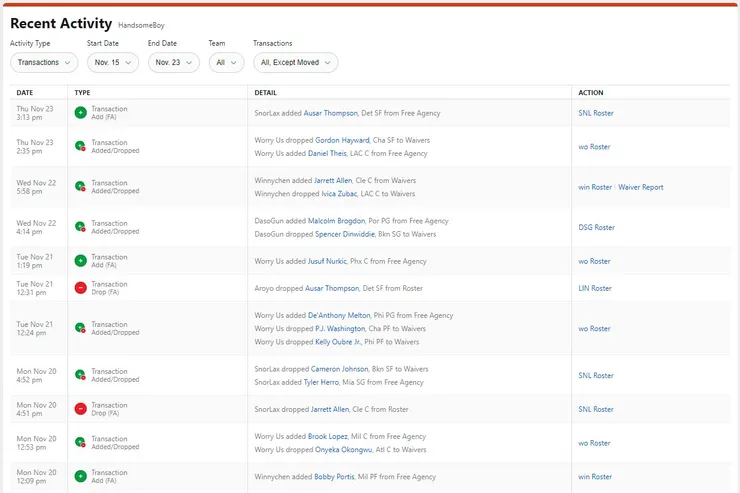This screenshot has width=740, height=493.
Task: Click the add/drop icon on Jarrett Allen waiver row
Action: 80,187
